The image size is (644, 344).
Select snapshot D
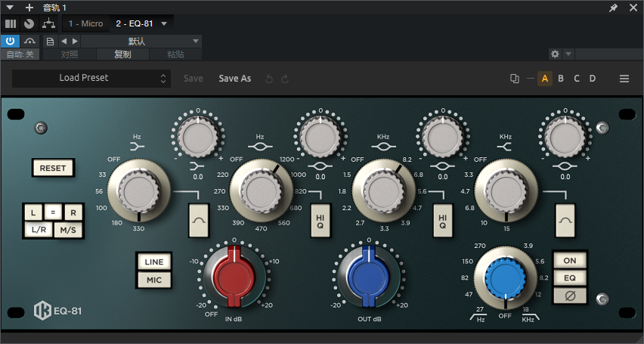[593, 79]
